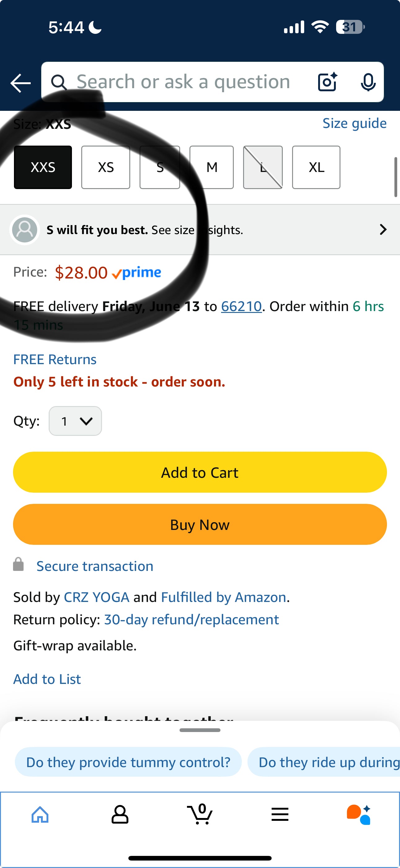Tap the back arrow icon

click(20, 83)
